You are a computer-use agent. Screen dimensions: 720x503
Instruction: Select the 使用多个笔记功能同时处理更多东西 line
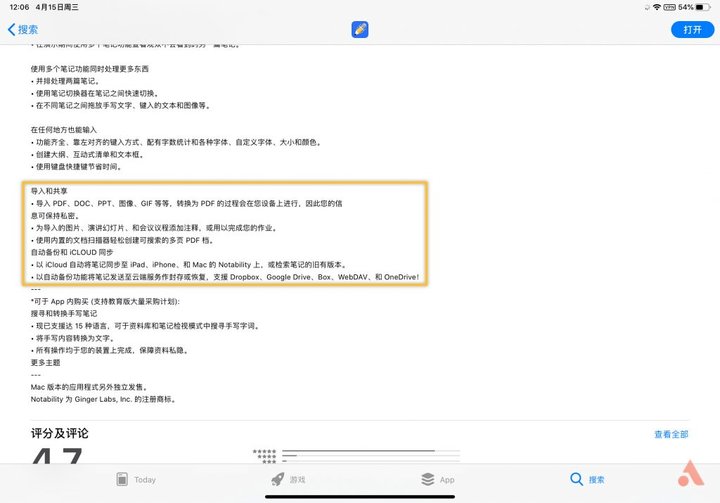click(90, 69)
